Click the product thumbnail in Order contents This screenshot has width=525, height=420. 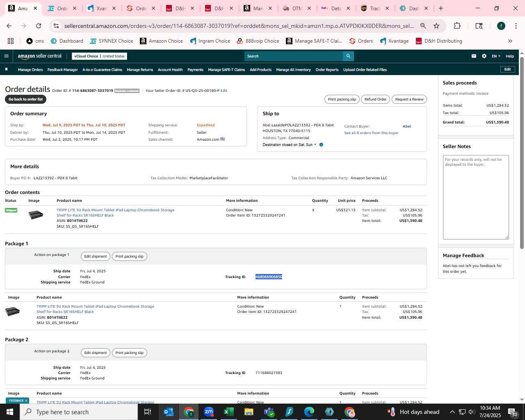tap(36, 215)
